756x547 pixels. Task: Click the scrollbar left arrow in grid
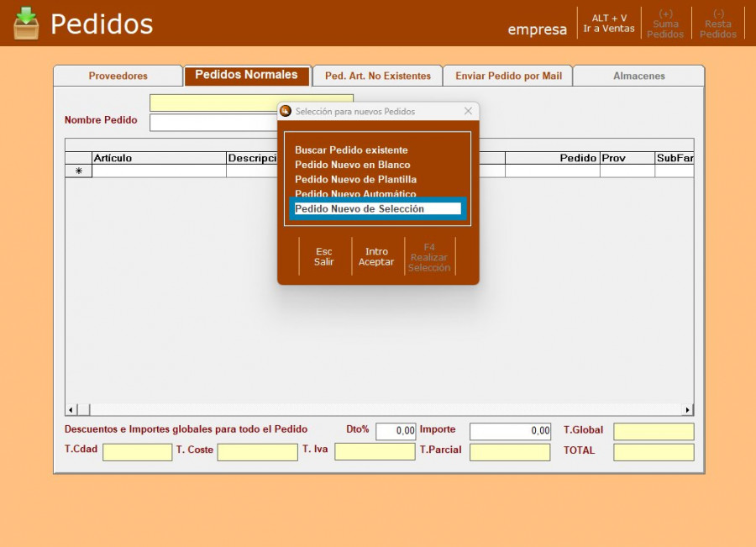[71, 410]
